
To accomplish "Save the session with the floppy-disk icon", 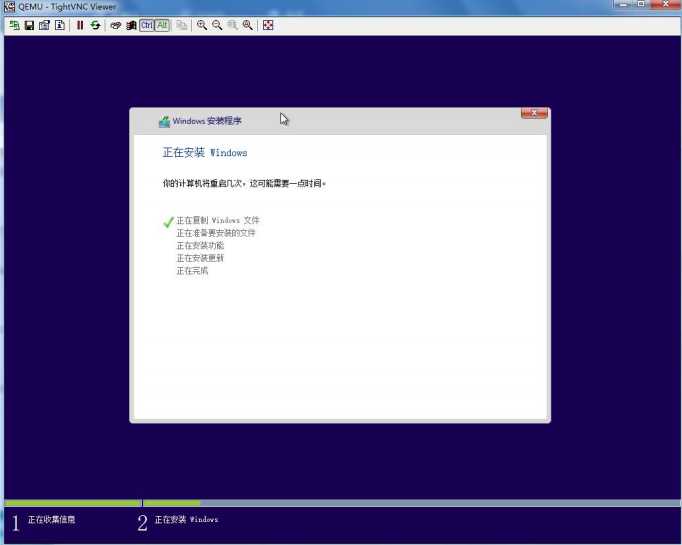I will [29, 25].
